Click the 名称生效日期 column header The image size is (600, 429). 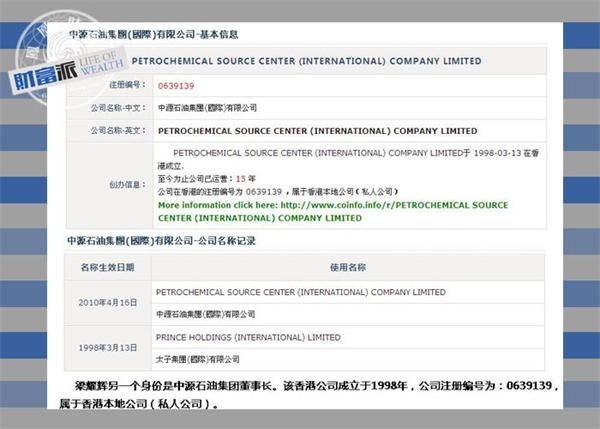tap(108, 267)
